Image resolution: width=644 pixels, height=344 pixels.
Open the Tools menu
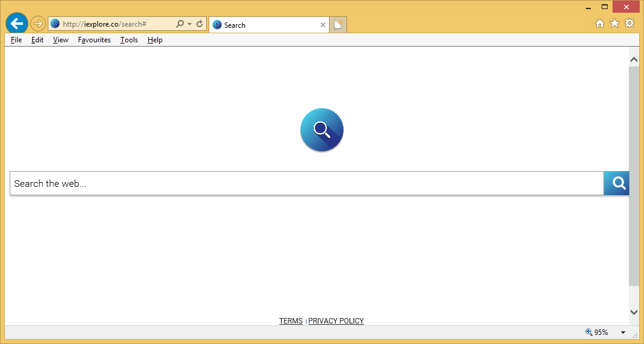129,40
